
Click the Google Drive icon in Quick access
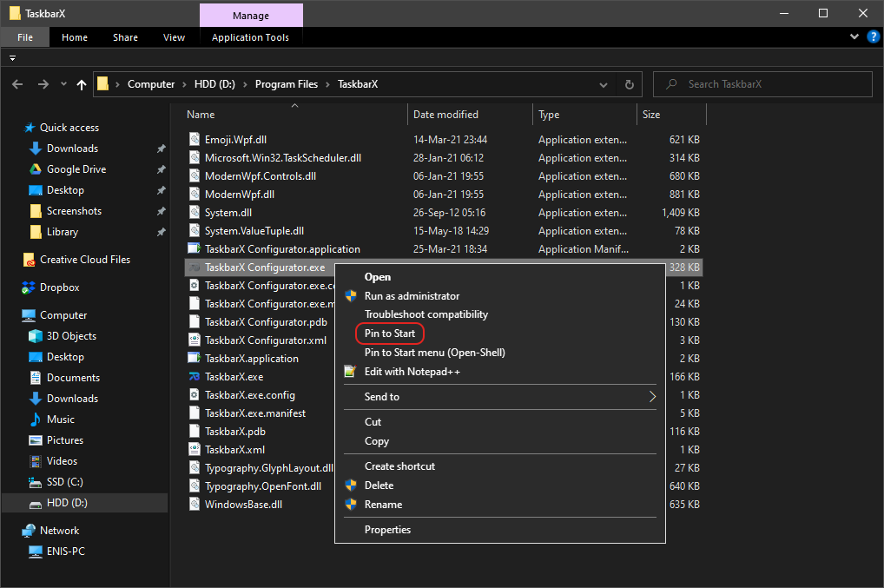[x=36, y=169]
